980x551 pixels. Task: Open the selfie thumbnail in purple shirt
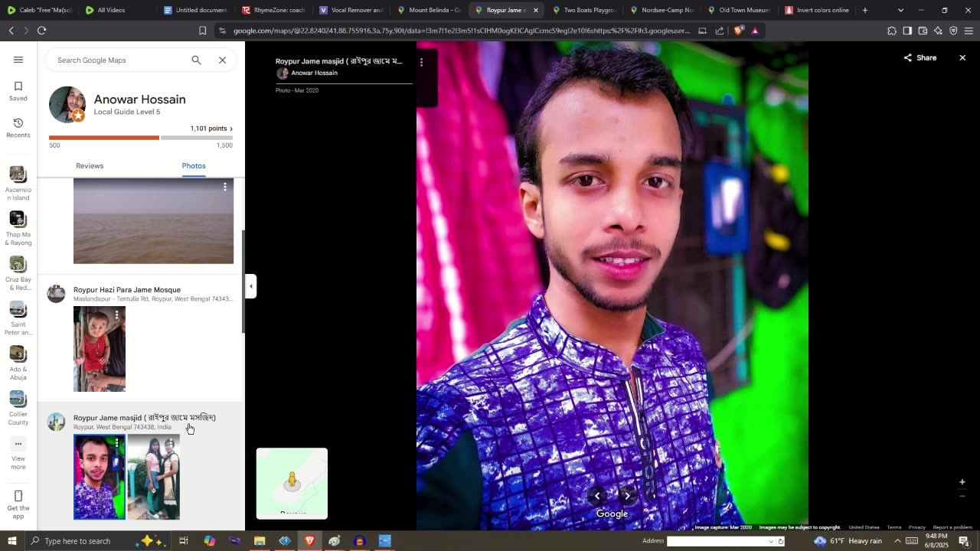[100, 478]
